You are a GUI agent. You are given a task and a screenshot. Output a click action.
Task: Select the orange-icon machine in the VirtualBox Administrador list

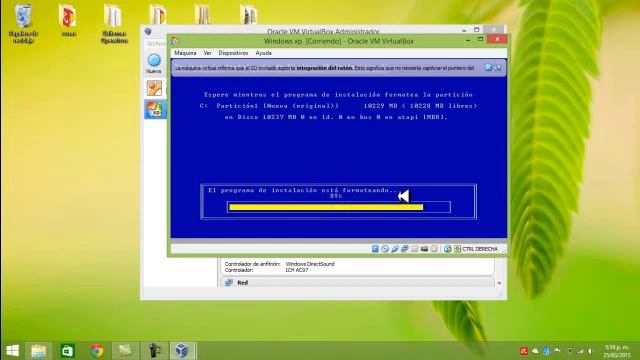(x=155, y=88)
